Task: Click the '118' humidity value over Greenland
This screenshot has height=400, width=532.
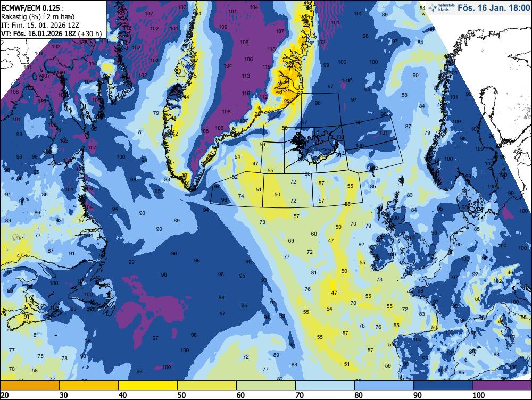Action: [x=271, y=49]
